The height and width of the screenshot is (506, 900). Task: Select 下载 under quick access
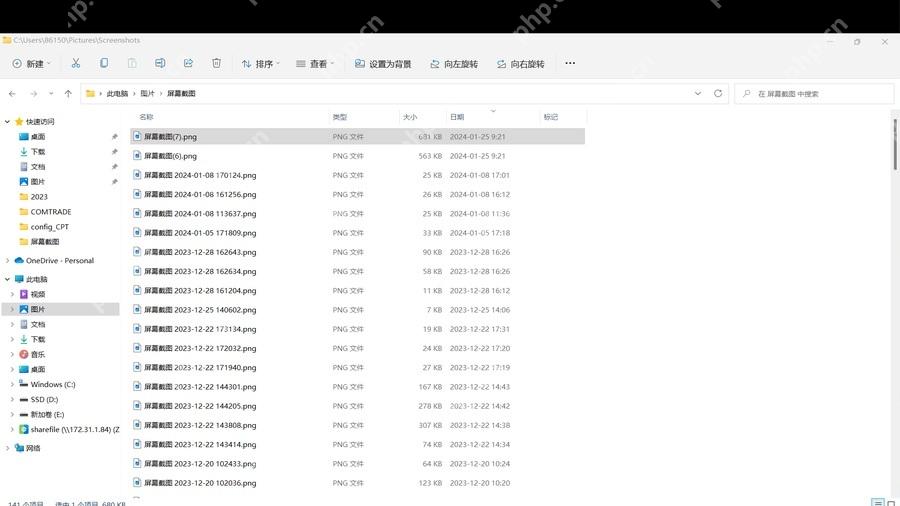(x=38, y=151)
